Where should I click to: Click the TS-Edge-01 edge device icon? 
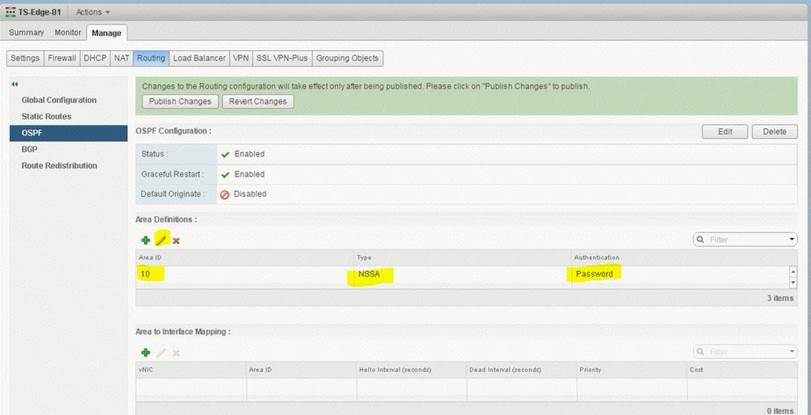tap(10, 11)
